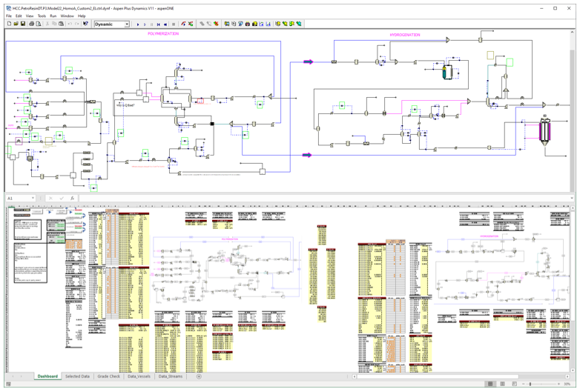Click the Insert Function fx button
580x392 pixels.
(x=72, y=199)
